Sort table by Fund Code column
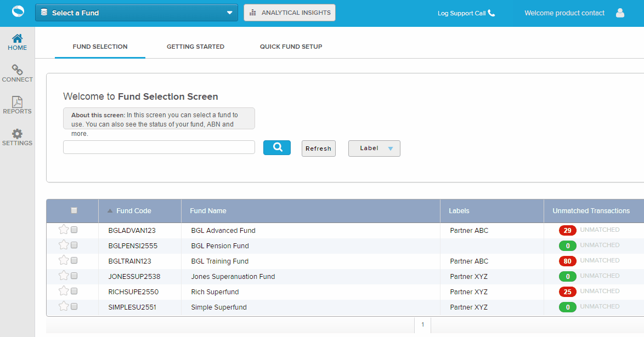Image resolution: width=644 pixels, height=337 pixels. point(133,211)
